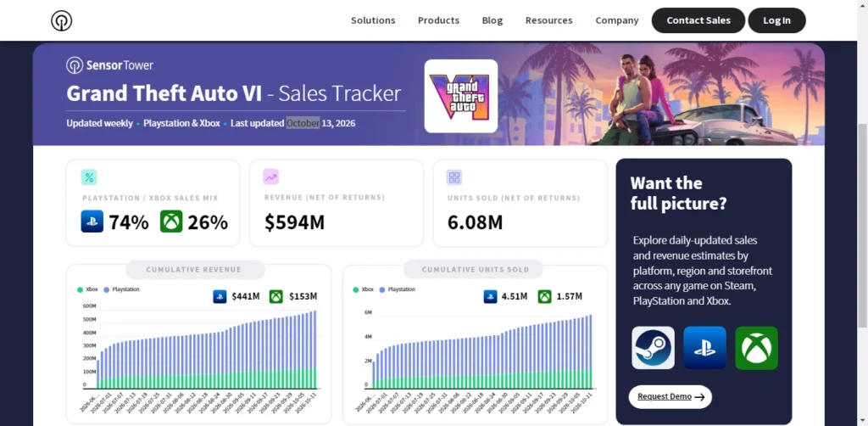868x426 pixels.
Task: Click the $594M revenue value
Action: pyautogui.click(x=294, y=222)
